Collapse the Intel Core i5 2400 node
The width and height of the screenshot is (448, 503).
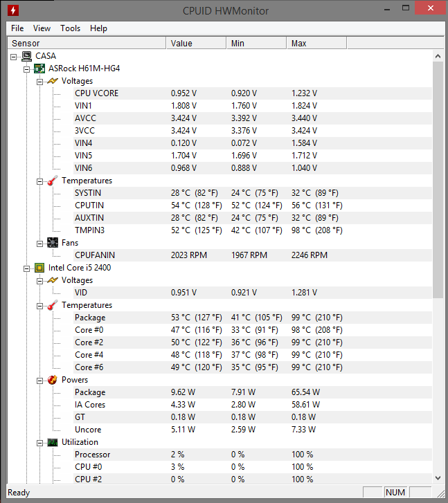(x=26, y=268)
